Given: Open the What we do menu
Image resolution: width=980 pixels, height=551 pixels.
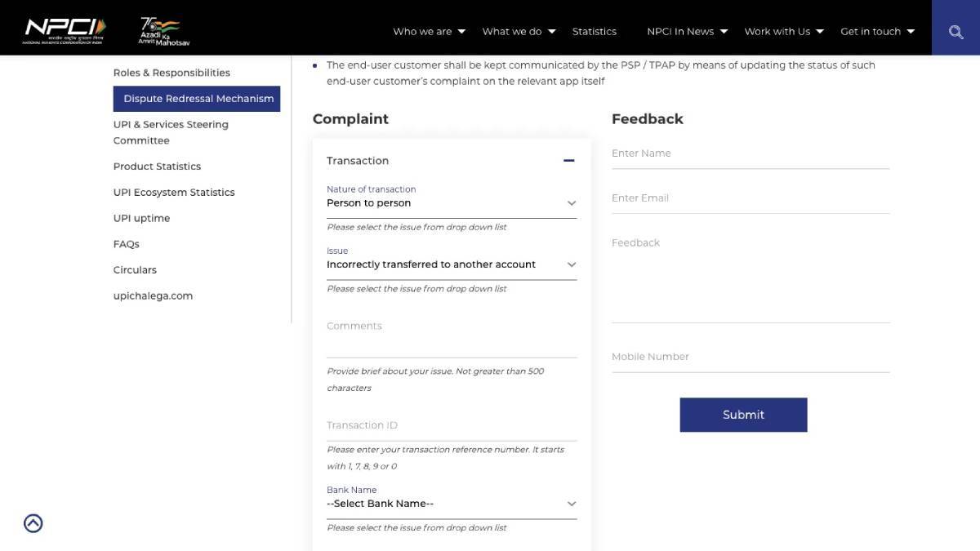Looking at the screenshot, I should coord(519,32).
